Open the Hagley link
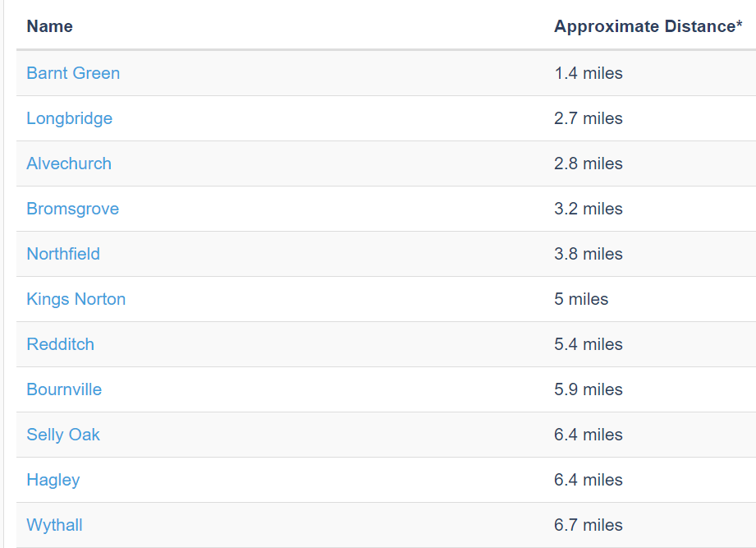Screen dimensions: 756x548 (x=53, y=480)
